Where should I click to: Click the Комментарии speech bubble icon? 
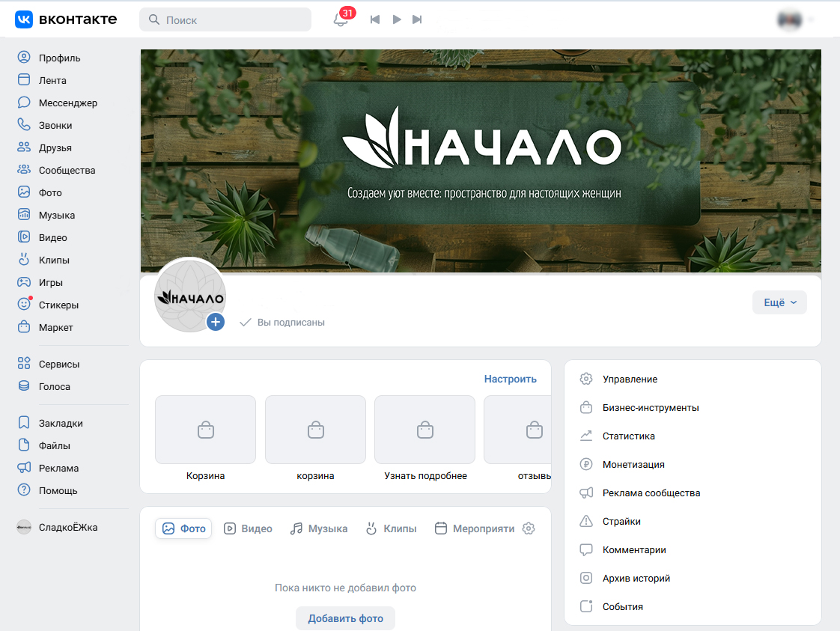coord(586,549)
